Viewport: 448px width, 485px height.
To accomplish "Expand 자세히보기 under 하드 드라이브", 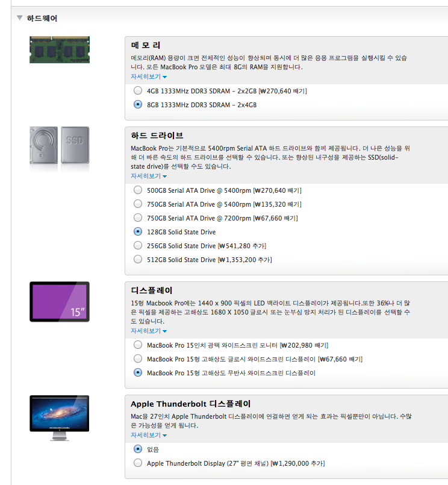I will [x=149, y=176].
